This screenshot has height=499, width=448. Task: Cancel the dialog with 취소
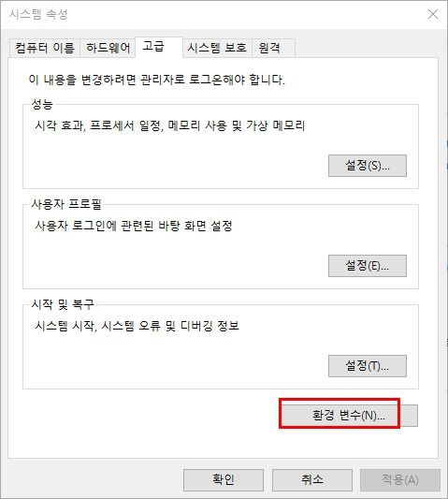click(x=312, y=480)
